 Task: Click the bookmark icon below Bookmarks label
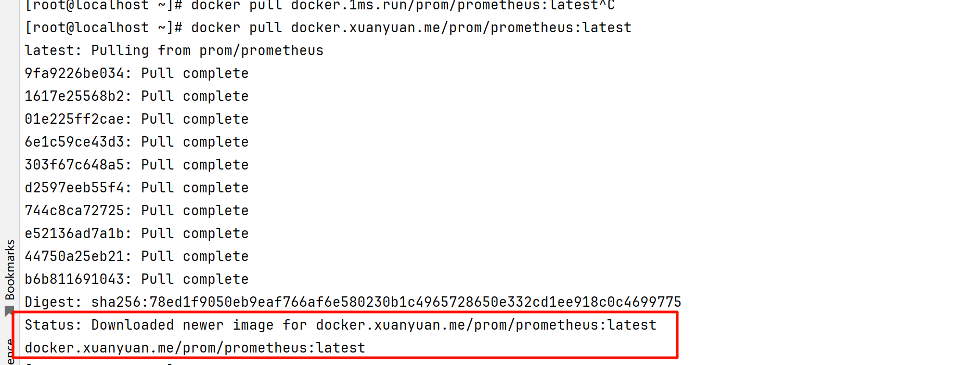9,311
